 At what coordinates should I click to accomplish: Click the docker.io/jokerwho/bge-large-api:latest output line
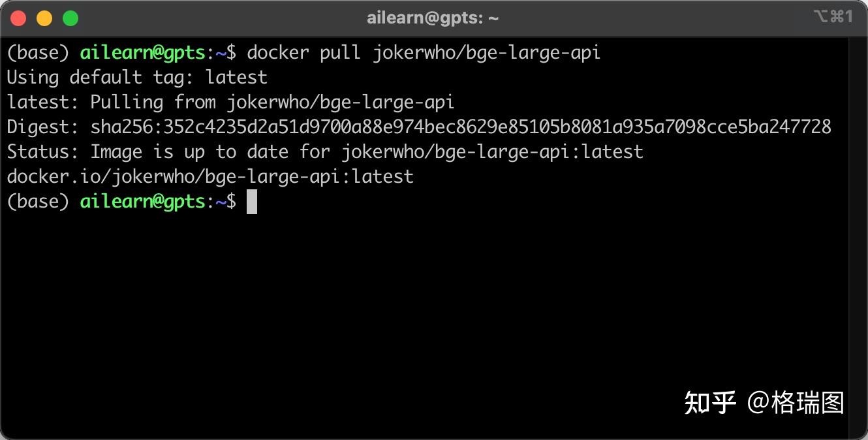pyautogui.click(x=210, y=177)
